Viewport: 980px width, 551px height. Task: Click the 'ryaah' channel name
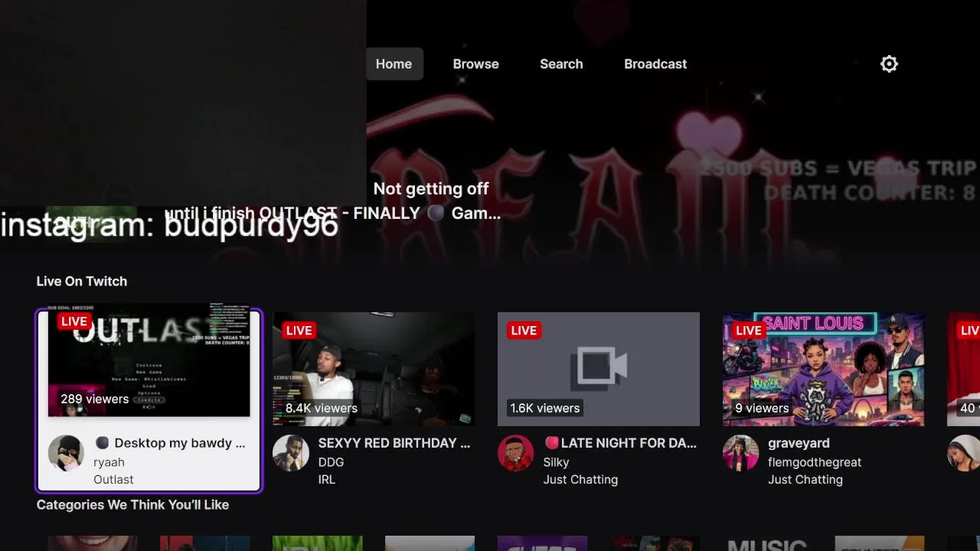point(109,462)
